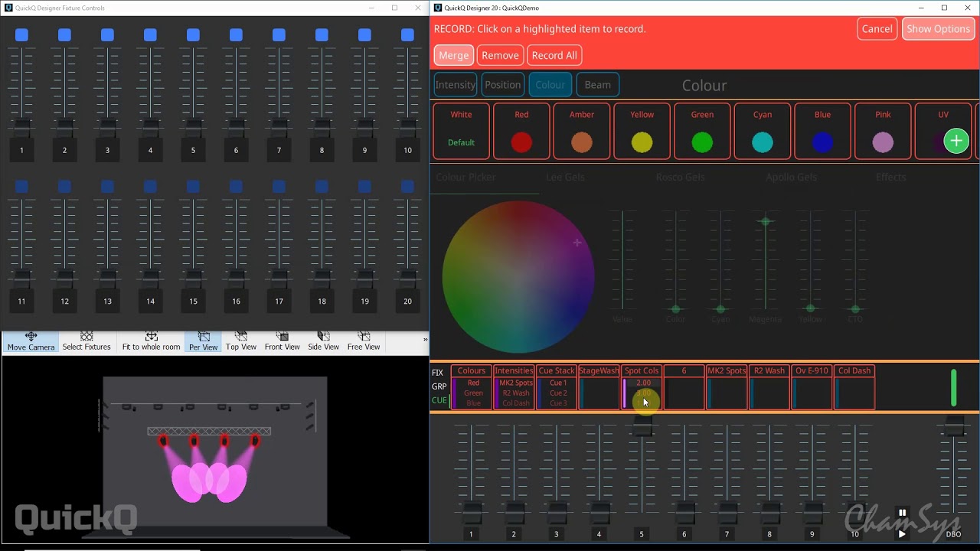Click the DBO button
Image resolution: width=980 pixels, height=551 pixels.
(x=953, y=534)
